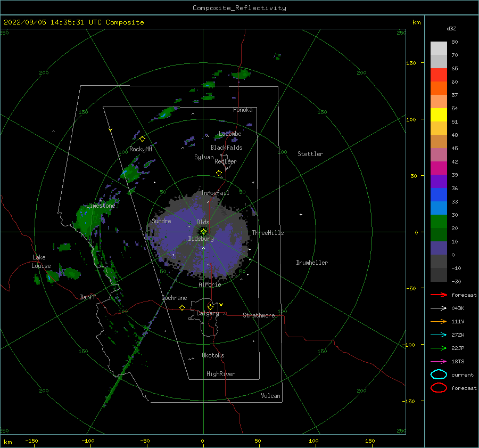This screenshot has width=479, height=448.
Task: Click the Vulcan town label
Action: tap(270, 396)
